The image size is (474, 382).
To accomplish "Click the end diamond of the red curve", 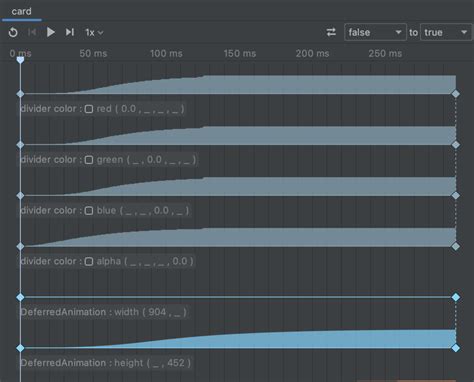I will [456, 94].
